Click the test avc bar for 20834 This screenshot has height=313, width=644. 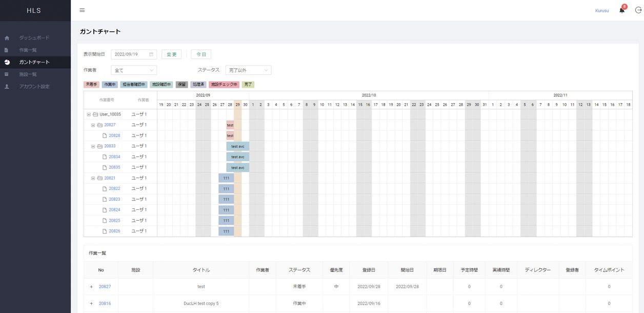point(238,157)
